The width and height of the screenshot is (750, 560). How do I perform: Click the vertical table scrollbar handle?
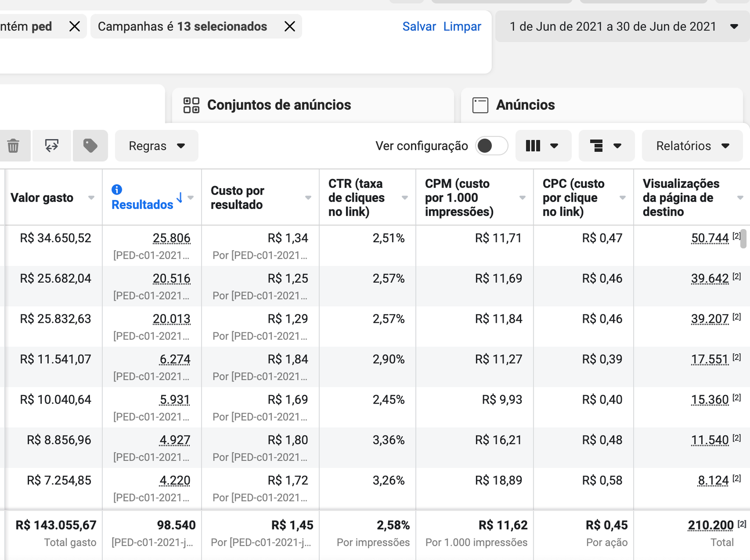tap(743, 239)
